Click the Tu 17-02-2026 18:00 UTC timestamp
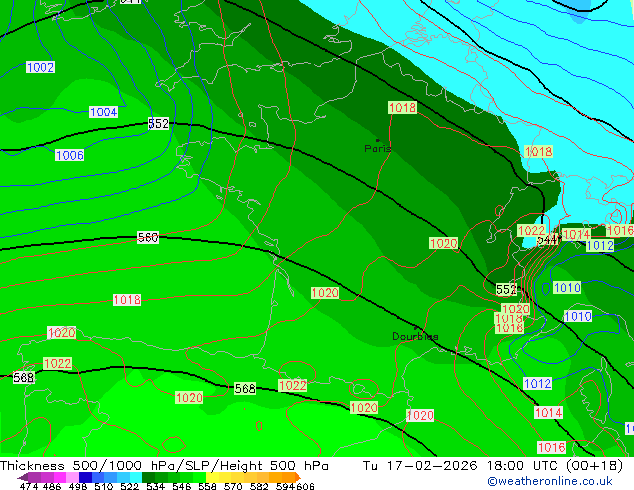 click(492, 466)
